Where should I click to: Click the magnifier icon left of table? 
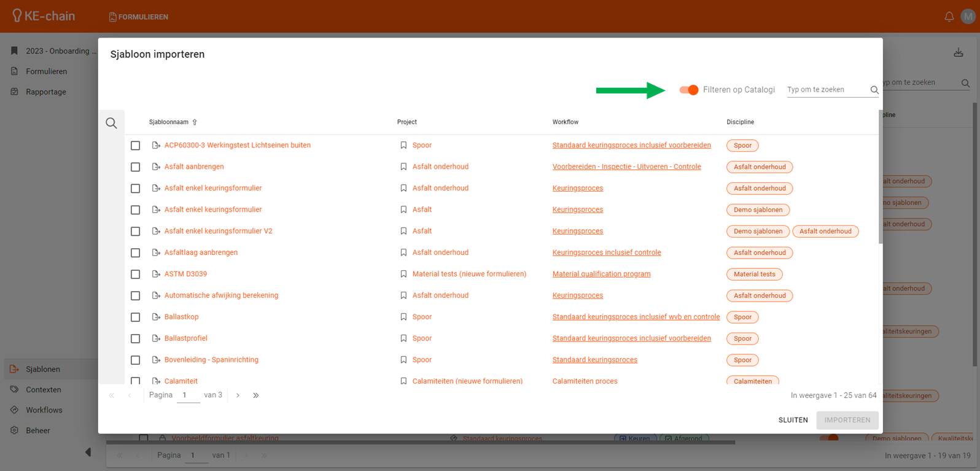(x=111, y=123)
